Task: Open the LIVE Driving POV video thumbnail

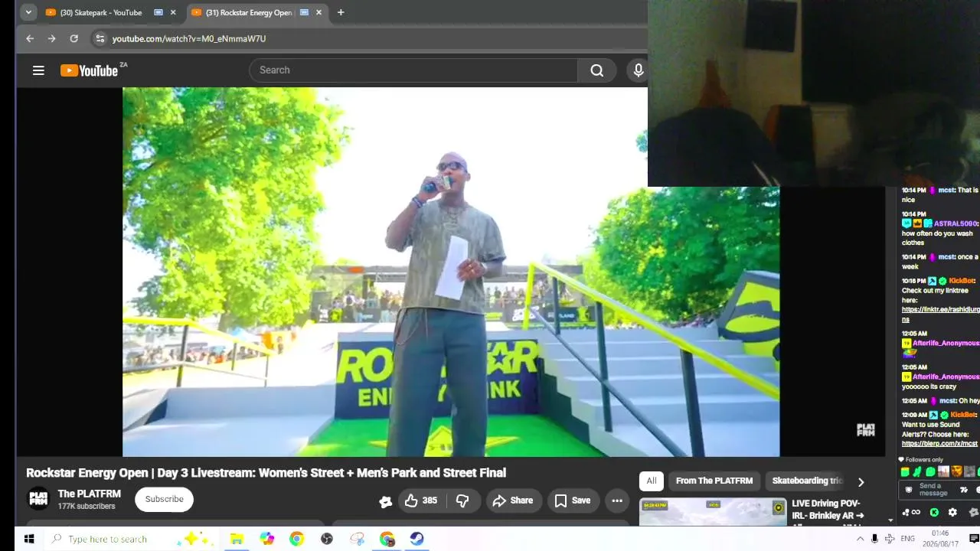Action: point(713,512)
